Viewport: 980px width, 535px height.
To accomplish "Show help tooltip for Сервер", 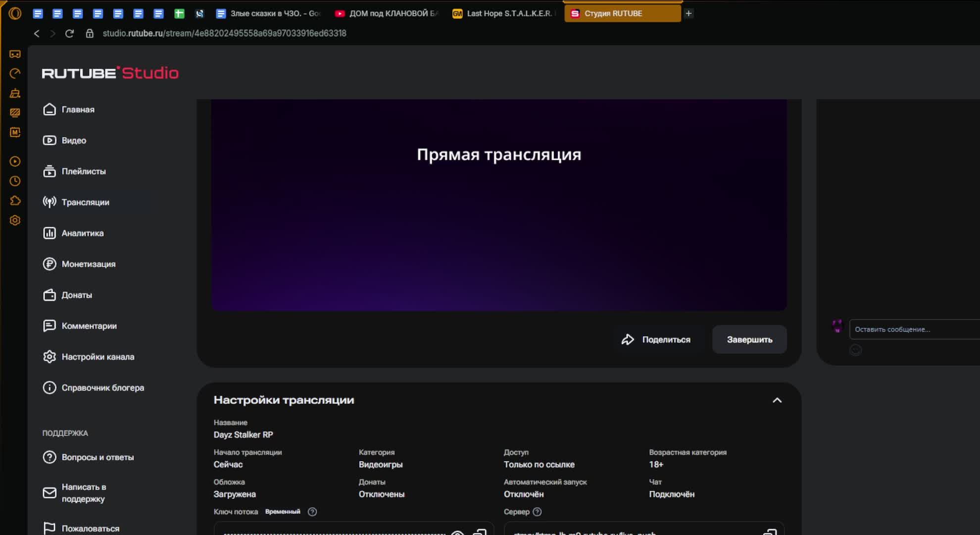I will point(537,512).
